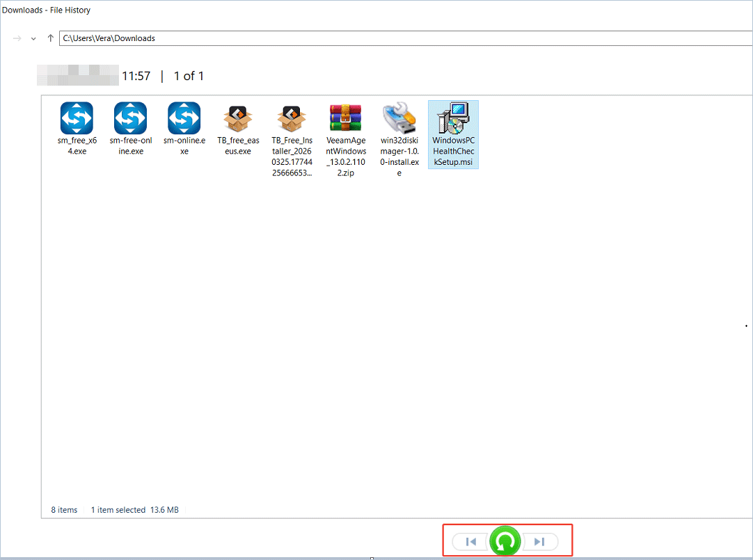Click the '11:57' backup time text
The height and width of the screenshot is (560, 753).
[136, 76]
